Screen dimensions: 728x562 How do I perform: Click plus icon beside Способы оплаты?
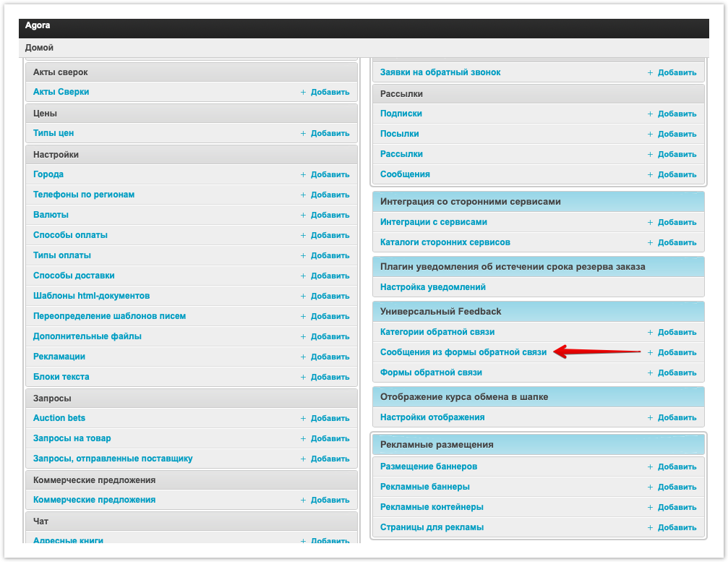coord(303,236)
